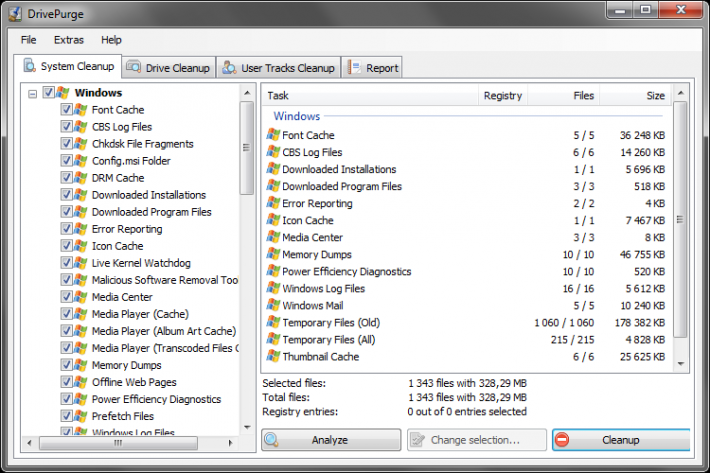Click the icon beside Font Cache in the results list
The width and height of the screenshot is (710, 473).
(x=273, y=134)
